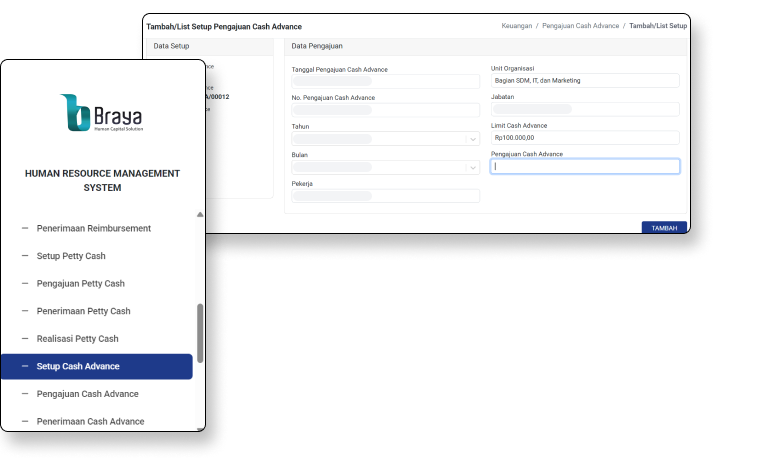This screenshot has width=760, height=468.
Task: Click the Braya logo in the sidebar
Action: tap(102, 113)
